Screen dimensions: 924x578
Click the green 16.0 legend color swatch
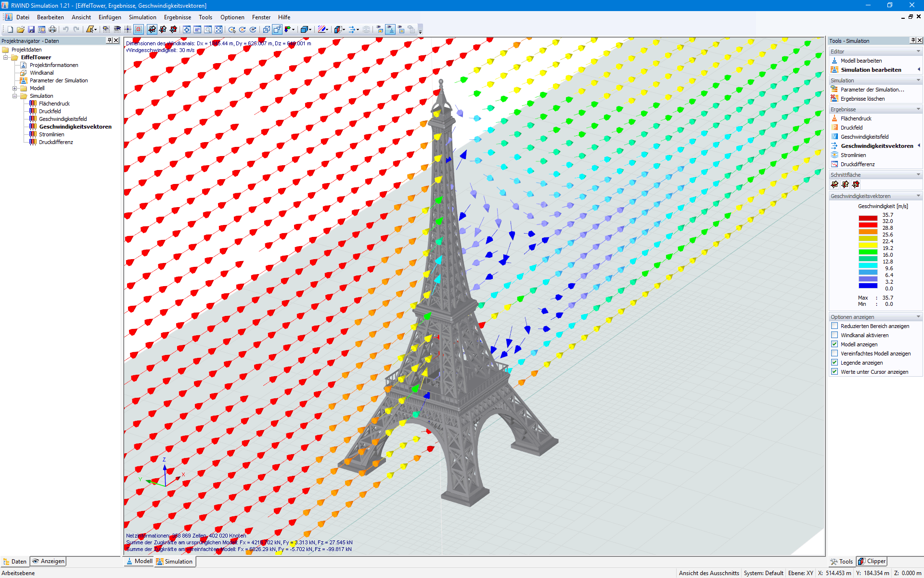(x=868, y=252)
